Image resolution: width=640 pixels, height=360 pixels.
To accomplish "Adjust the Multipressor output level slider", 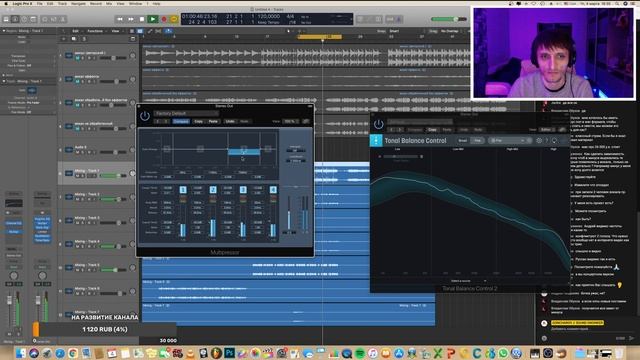I will (289, 214).
